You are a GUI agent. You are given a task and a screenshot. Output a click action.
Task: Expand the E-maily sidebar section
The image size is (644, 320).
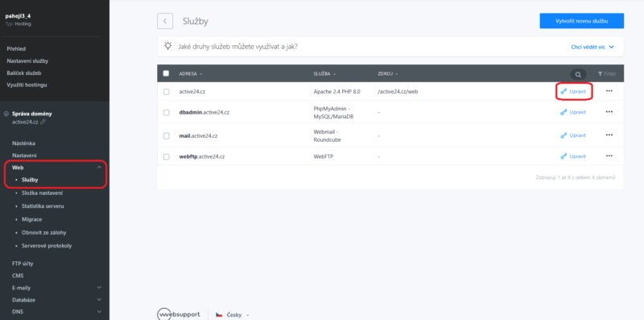(99, 288)
